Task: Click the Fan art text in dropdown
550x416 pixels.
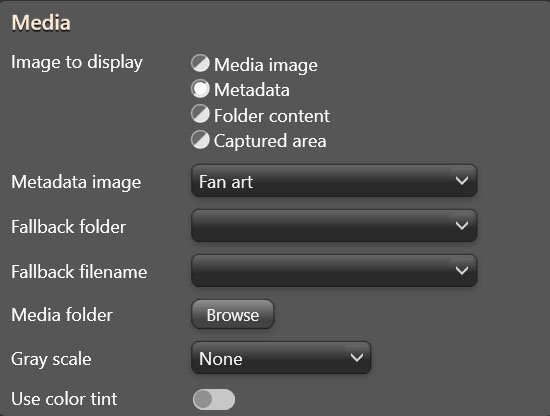Action: pyautogui.click(x=226, y=182)
